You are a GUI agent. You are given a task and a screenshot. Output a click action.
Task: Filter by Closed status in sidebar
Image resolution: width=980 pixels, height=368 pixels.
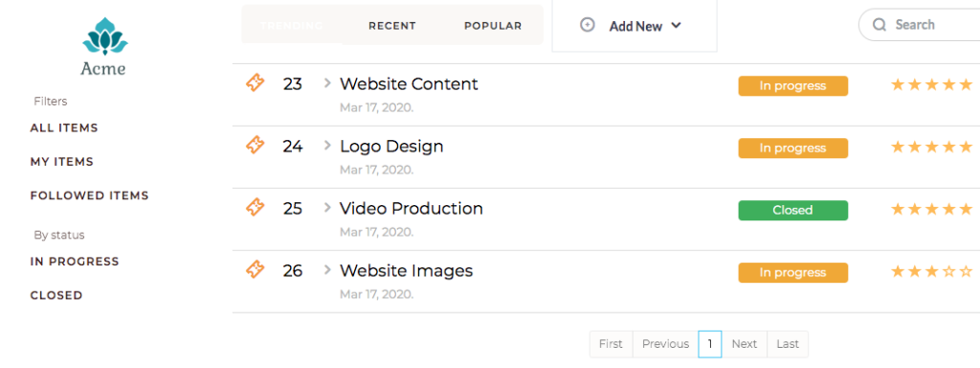56,295
